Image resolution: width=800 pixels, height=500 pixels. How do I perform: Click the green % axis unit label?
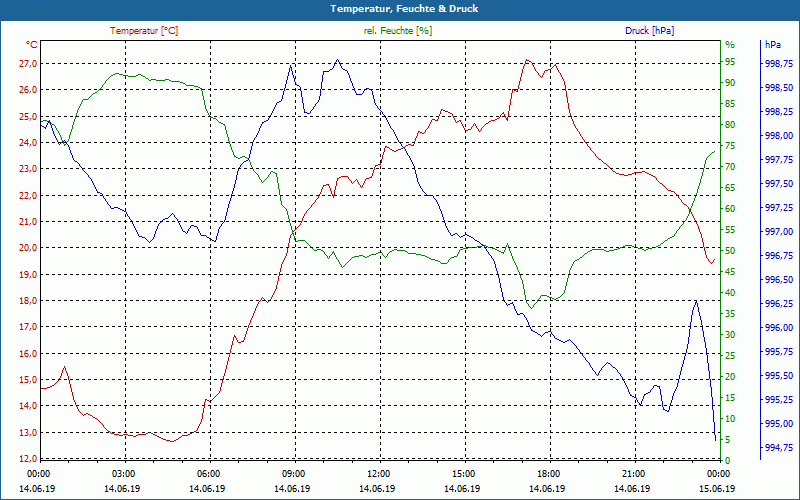(x=730, y=45)
